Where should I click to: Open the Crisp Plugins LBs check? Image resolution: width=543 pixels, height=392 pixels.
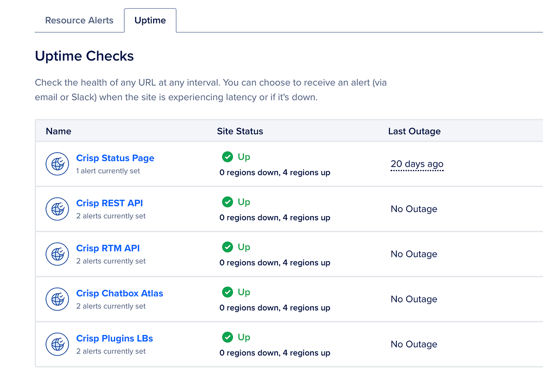pos(115,338)
